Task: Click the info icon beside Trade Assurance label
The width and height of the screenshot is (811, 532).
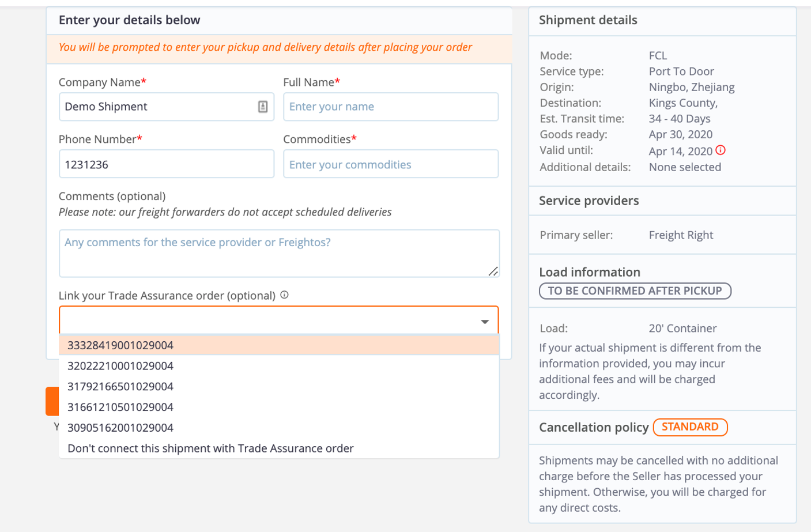Action: (x=284, y=295)
